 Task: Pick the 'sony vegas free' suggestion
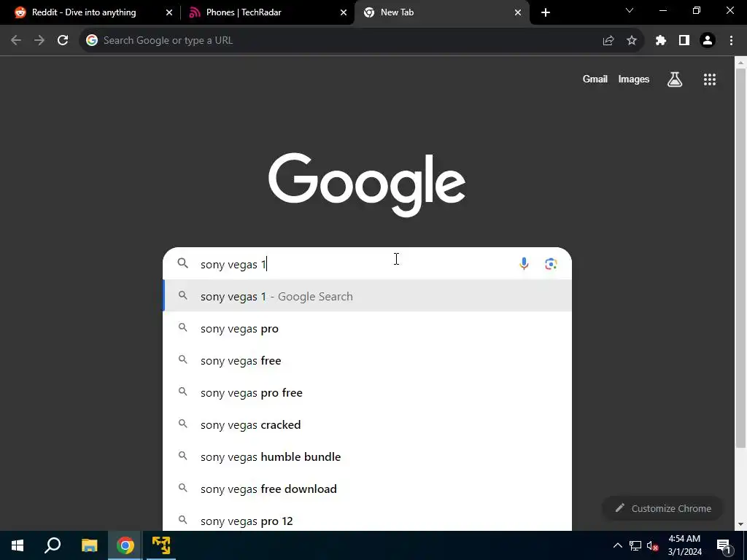(368, 360)
